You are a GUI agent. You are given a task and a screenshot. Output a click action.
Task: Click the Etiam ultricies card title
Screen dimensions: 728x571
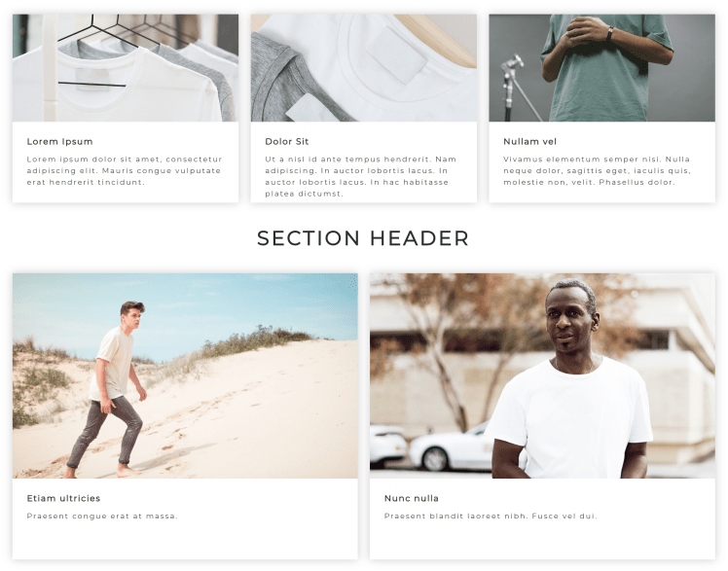pos(63,498)
